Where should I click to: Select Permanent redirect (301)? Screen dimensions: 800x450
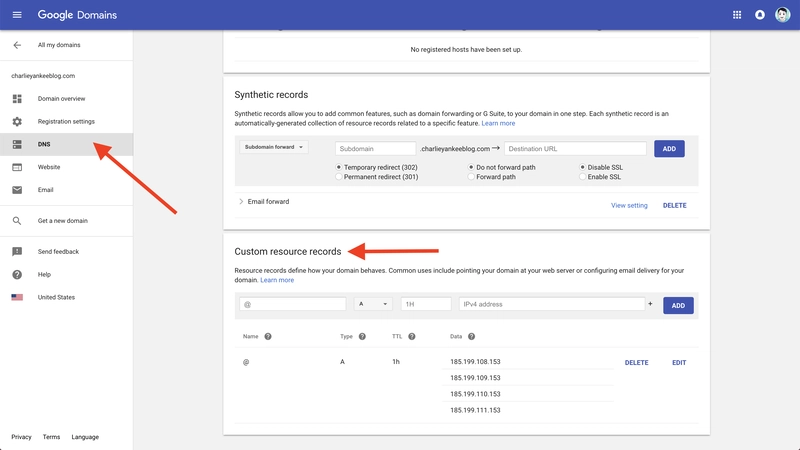(x=339, y=177)
